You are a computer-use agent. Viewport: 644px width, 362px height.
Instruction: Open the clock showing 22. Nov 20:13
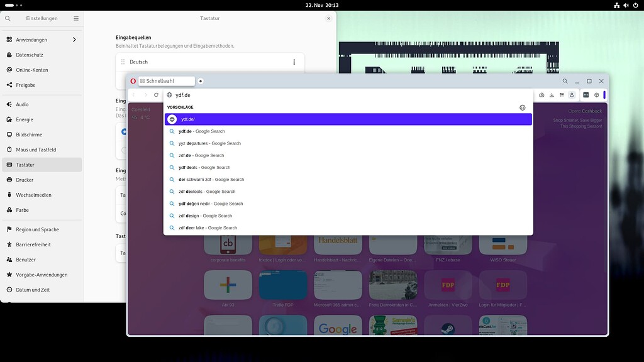[x=322, y=5]
